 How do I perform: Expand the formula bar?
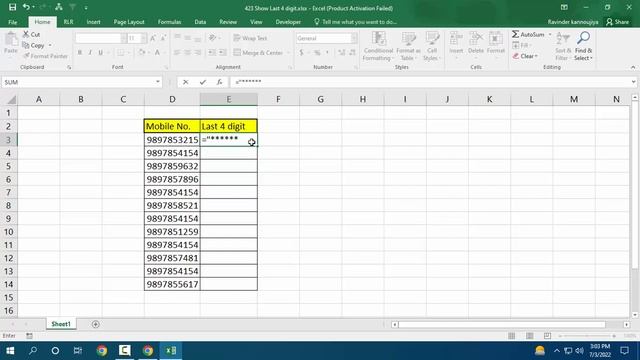click(633, 82)
